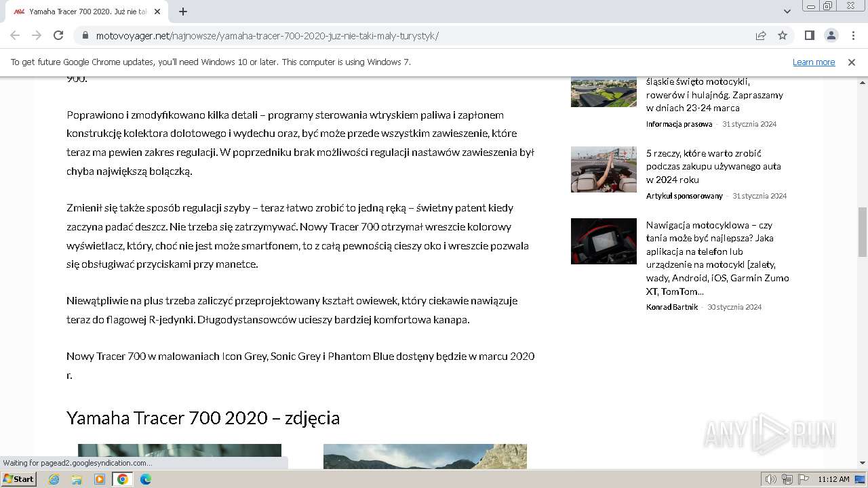Select the Yamaha Tracer 700 2020 tab
The image size is (868, 488).
coord(87,12)
